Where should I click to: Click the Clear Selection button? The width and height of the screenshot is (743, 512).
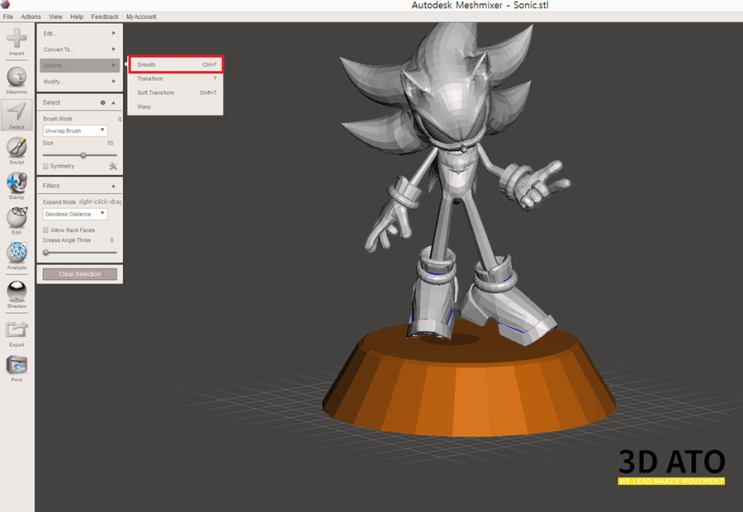pos(80,274)
